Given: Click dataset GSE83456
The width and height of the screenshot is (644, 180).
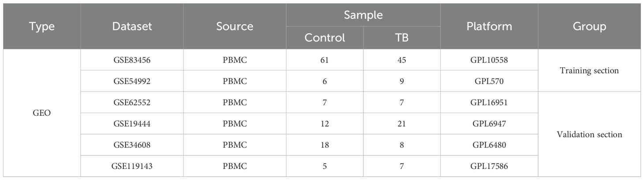Looking at the screenshot, I should click(132, 60).
